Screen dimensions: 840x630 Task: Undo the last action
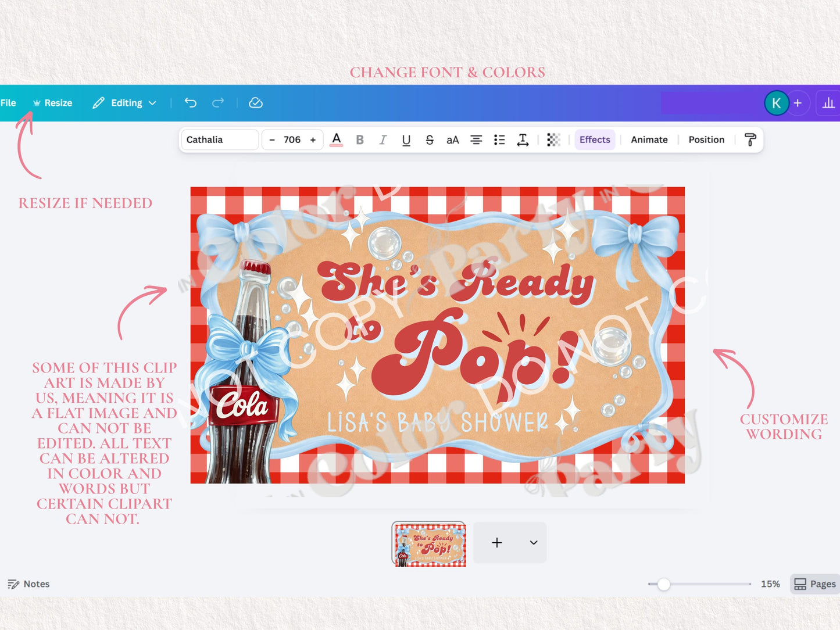(191, 103)
